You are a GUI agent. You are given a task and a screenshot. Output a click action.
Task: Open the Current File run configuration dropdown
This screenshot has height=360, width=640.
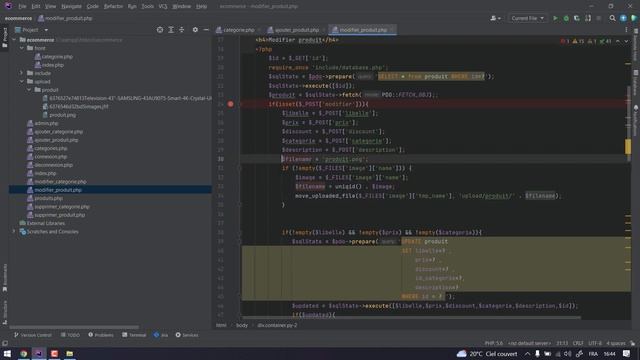(x=527, y=18)
